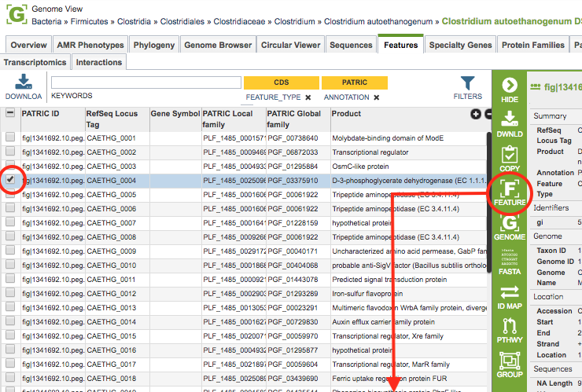Click the Clostridiaceae breadcrumb link
This screenshot has height=392, width=582.
point(239,21)
